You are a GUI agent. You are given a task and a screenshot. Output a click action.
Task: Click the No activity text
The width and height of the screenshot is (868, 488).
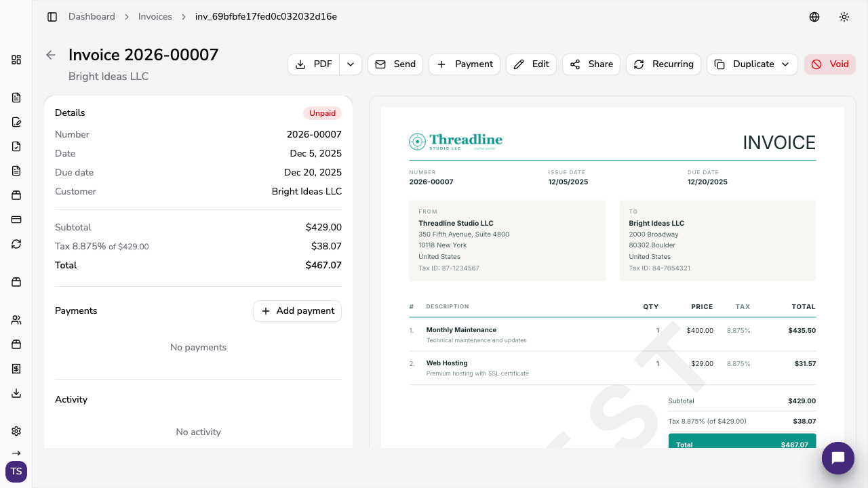pyautogui.click(x=198, y=432)
